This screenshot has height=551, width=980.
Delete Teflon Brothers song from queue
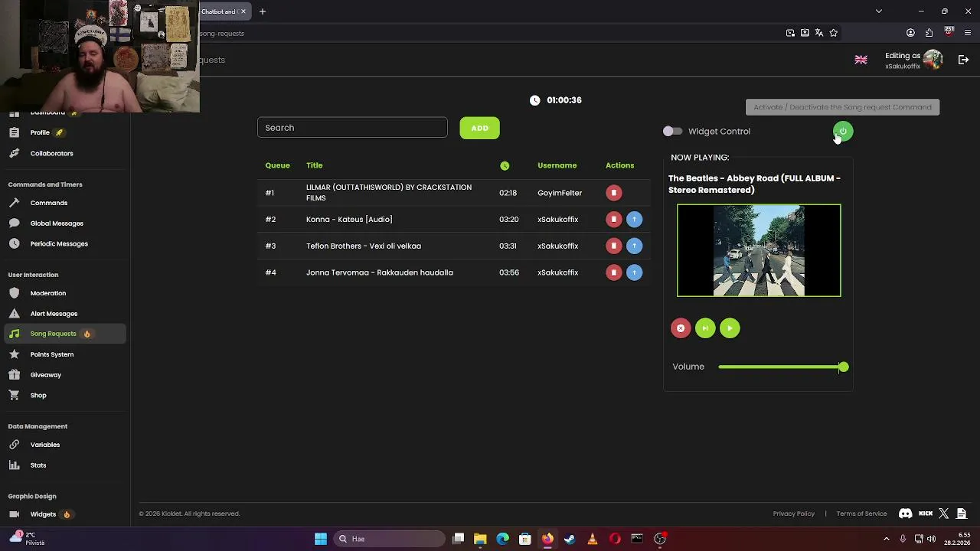(x=613, y=246)
